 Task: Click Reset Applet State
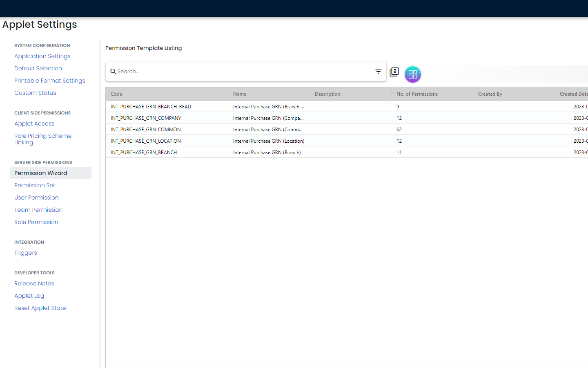pos(40,308)
